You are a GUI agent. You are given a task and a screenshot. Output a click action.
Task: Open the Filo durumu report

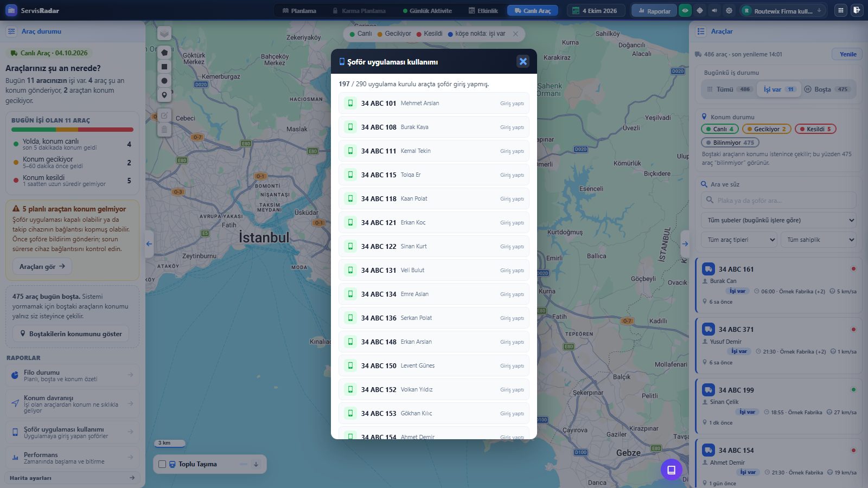[x=72, y=375]
